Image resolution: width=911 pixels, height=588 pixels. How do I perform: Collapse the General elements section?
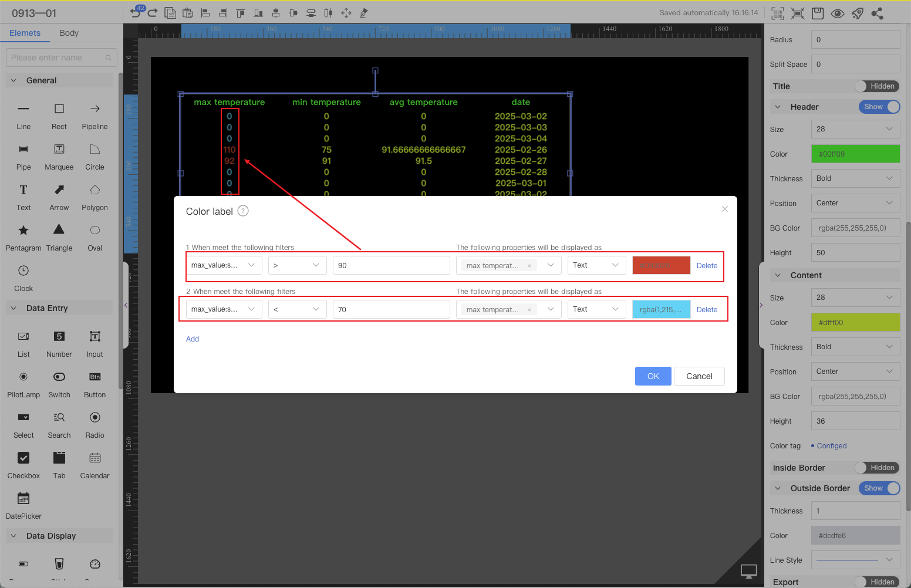point(14,80)
